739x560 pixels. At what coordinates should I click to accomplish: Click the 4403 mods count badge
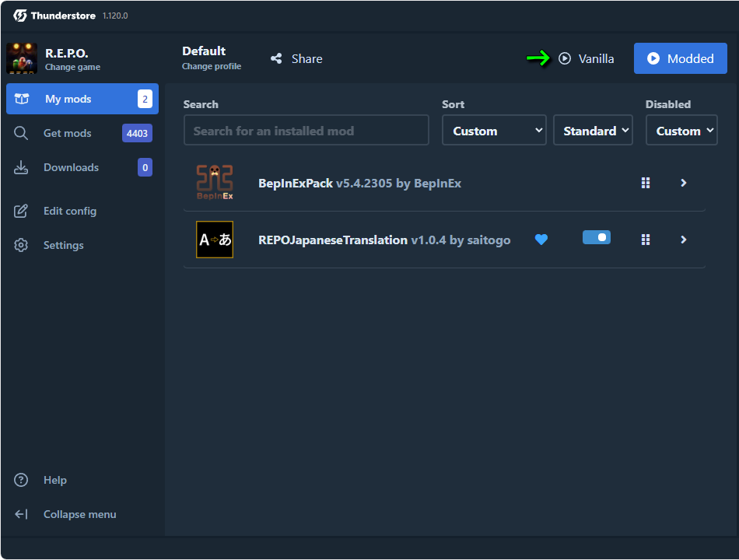click(137, 134)
